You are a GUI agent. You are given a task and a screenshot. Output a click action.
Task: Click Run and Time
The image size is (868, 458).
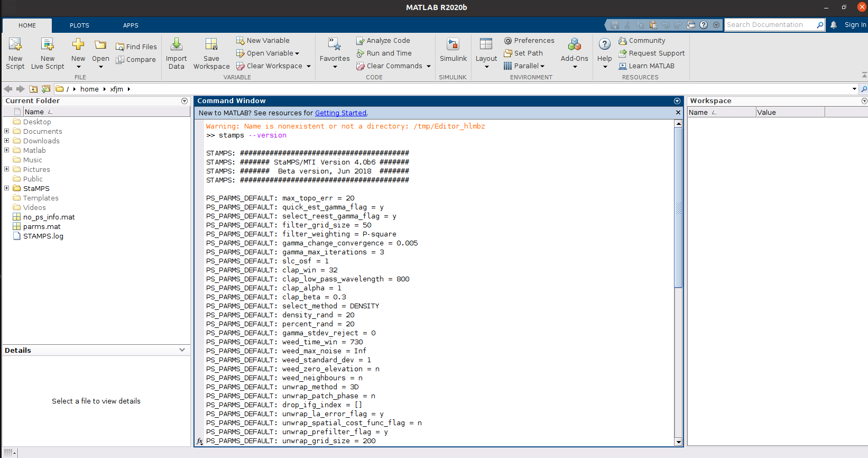[384, 53]
